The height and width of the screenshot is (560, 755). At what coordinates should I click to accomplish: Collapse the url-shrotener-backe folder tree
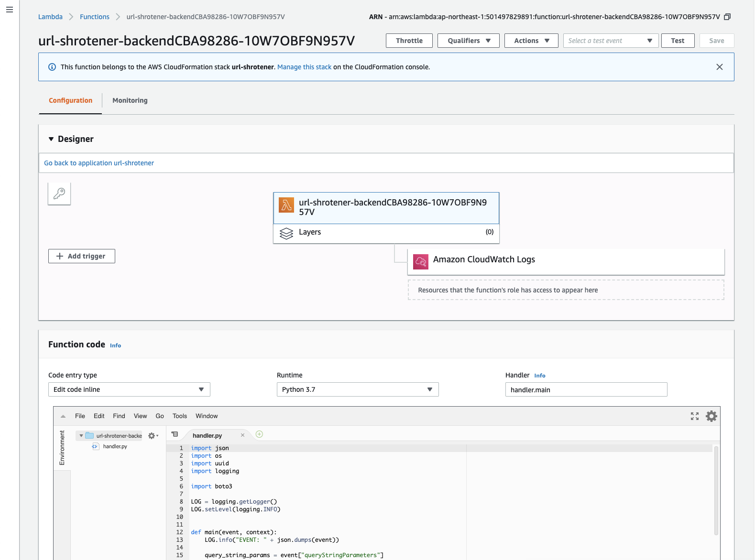point(81,436)
